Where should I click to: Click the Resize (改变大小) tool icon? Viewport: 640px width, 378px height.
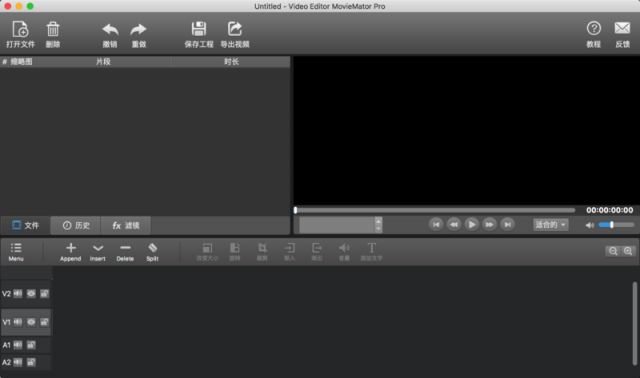tap(207, 248)
